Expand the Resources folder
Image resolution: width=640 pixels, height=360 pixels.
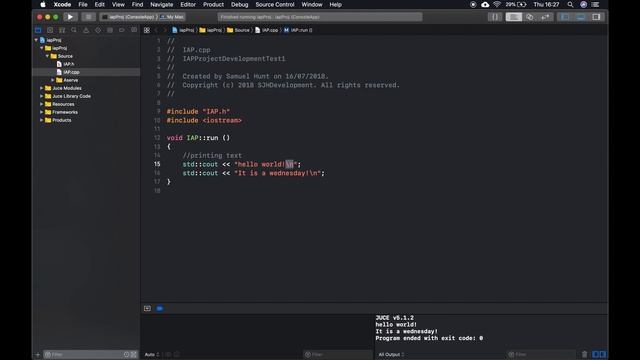tap(42, 104)
